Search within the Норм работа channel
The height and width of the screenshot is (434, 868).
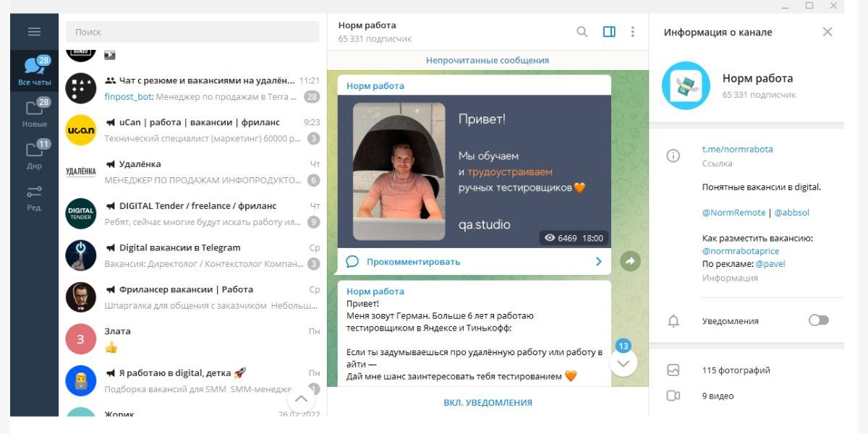582,32
